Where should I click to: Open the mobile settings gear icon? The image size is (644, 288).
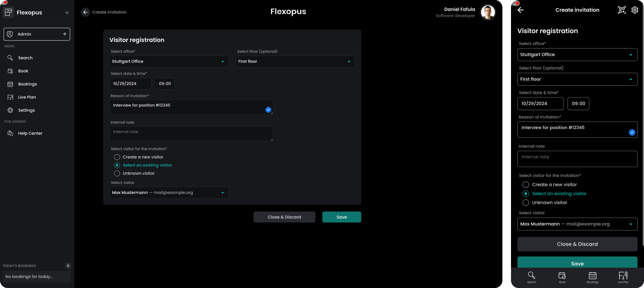coord(634,10)
